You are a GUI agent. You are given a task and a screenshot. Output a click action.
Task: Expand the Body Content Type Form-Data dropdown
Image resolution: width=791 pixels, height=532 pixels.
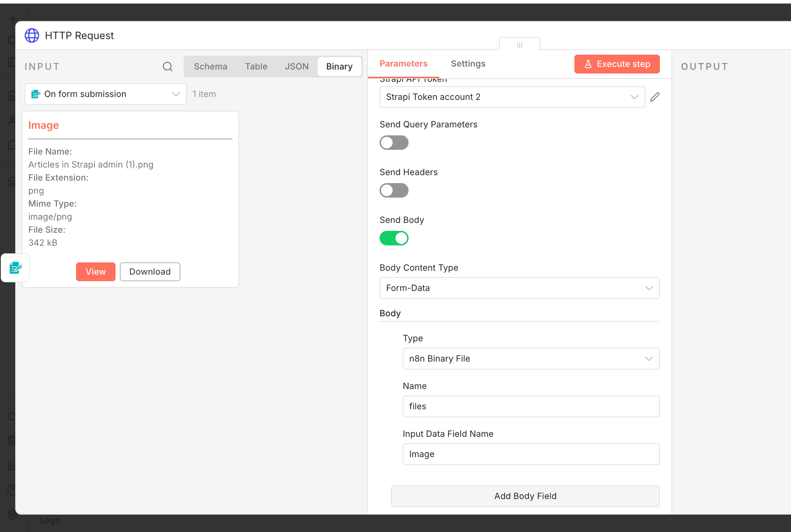(519, 288)
